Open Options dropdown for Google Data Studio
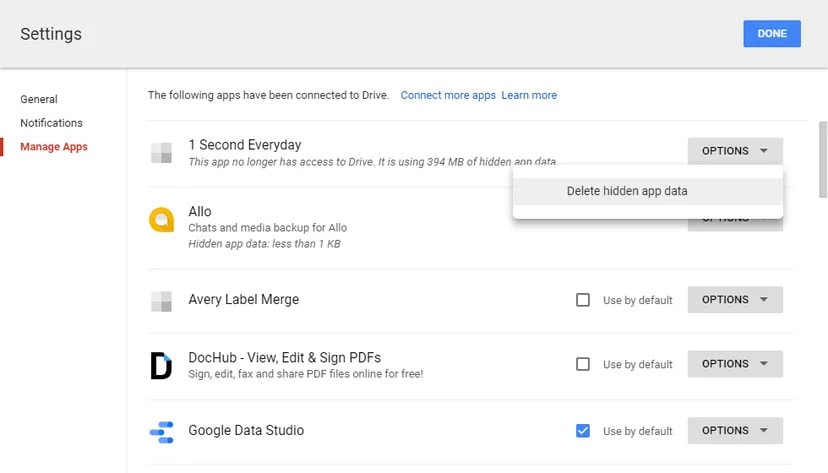Image resolution: width=828 pixels, height=473 pixels. click(x=735, y=431)
